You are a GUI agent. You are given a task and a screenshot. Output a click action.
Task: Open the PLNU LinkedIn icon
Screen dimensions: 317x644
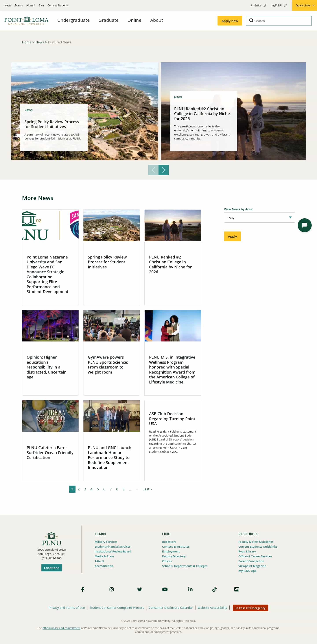coord(190,589)
